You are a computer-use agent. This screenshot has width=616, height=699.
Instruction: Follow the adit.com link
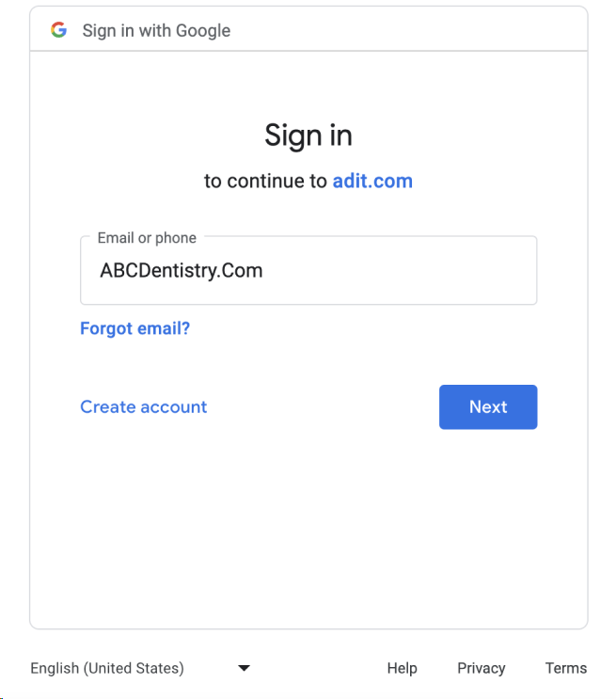click(x=372, y=181)
